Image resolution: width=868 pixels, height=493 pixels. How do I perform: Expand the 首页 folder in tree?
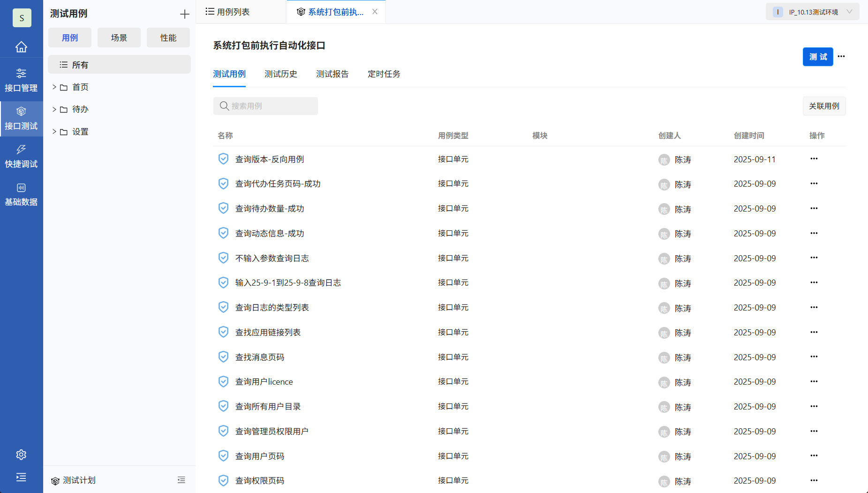coord(54,87)
